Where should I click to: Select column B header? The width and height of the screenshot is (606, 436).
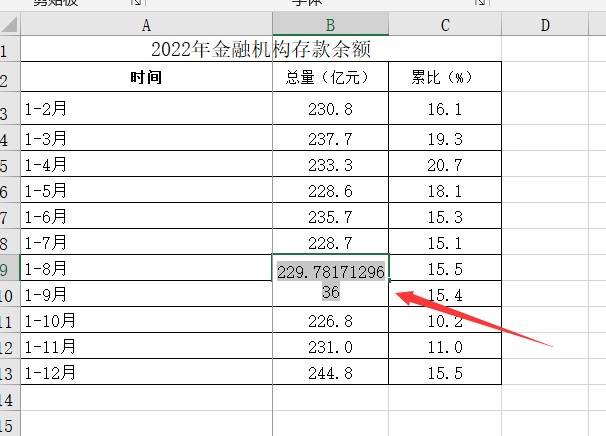click(330, 24)
